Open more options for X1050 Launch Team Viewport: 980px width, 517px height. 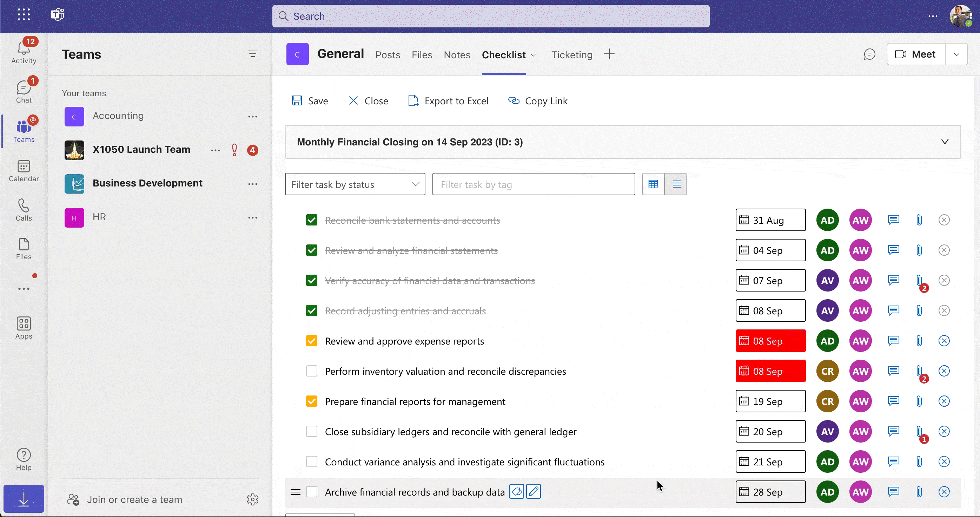click(215, 150)
